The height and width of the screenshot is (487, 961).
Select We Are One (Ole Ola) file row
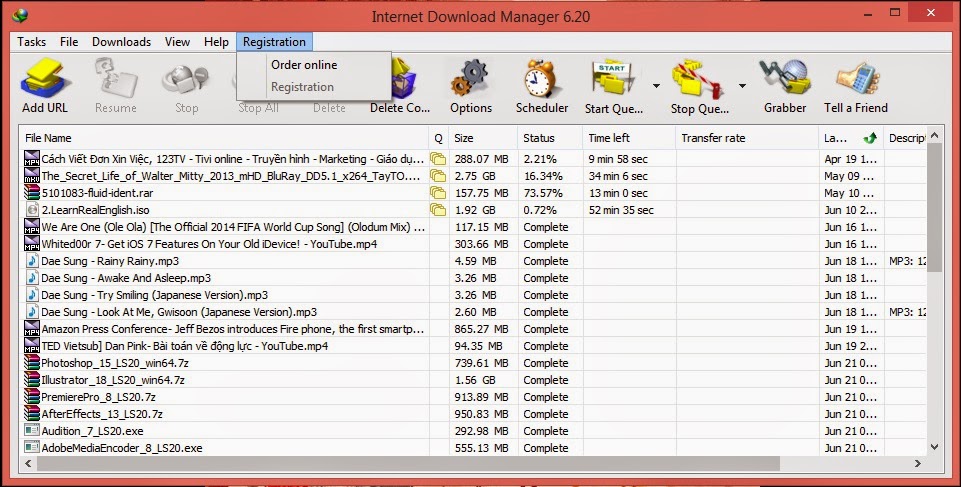[473, 227]
